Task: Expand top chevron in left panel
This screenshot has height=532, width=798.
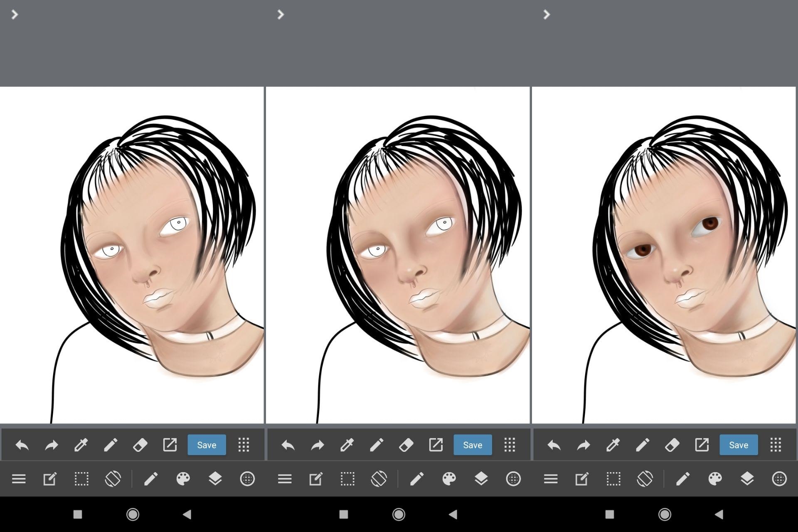Action: point(15,15)
